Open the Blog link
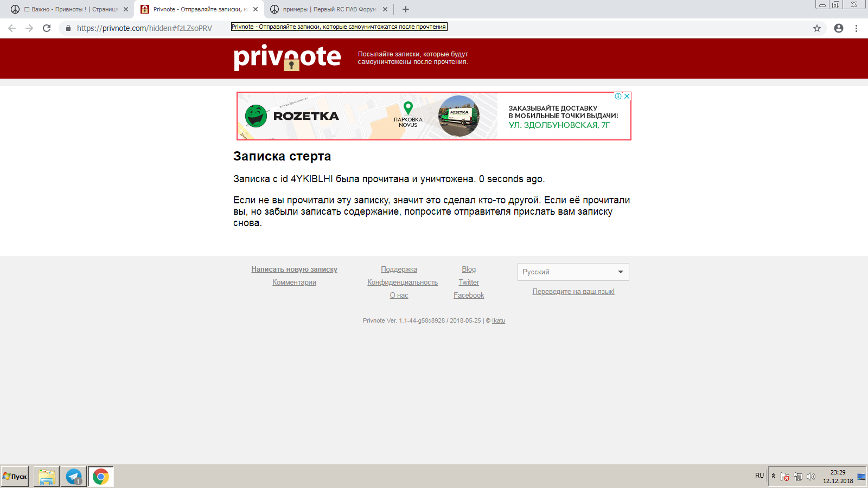 469,269
